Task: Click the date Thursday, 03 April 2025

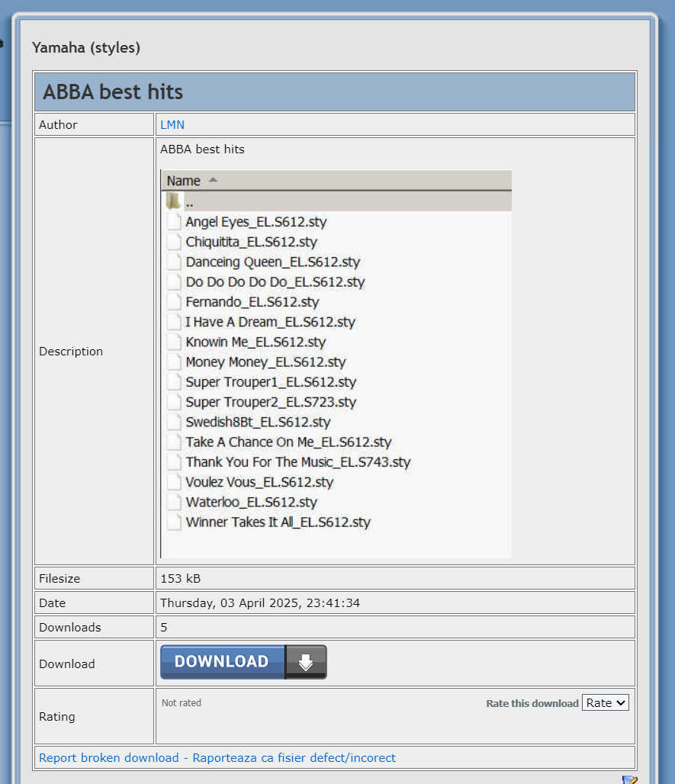Action: coord(259,602)
